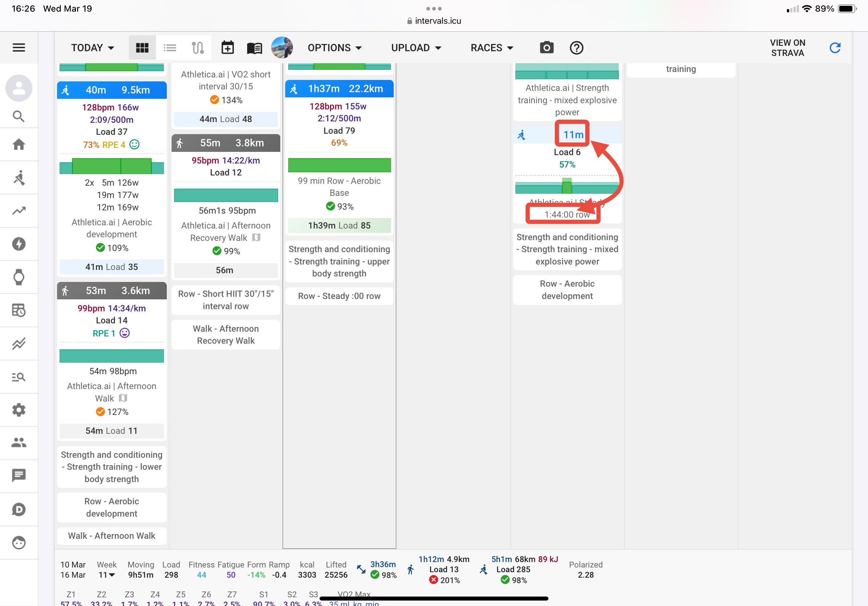Open the hamburger menu
868x606 pixels.
click(x=19, y=48)
